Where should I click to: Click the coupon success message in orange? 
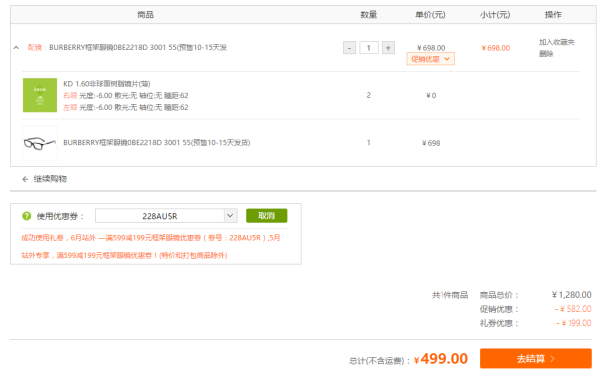pyautogui.click(x=151, y=247)
